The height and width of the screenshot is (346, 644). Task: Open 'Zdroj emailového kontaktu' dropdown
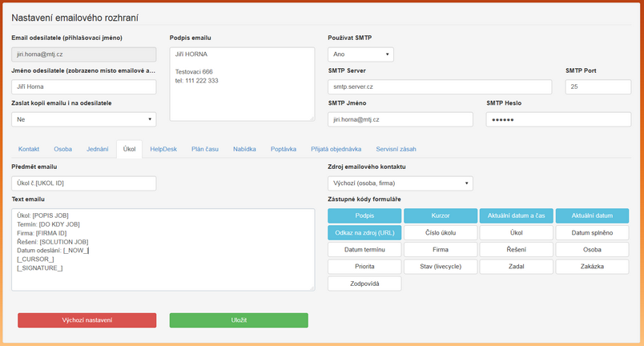[x=400, y=183]
